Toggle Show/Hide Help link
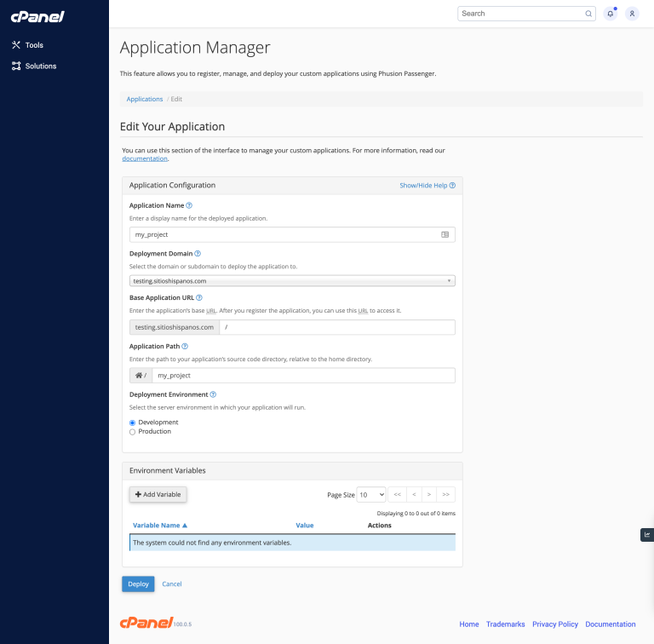The height and width of the screenshot is (644, 654). click(x=423, y=186)
